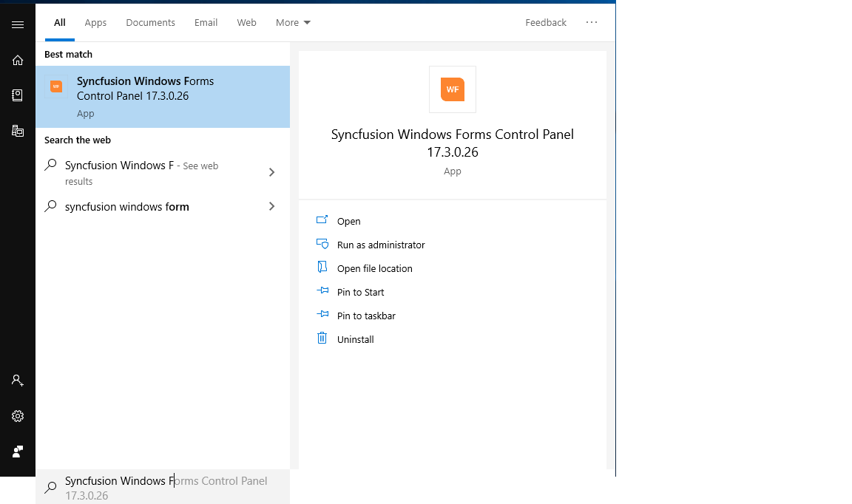Click the user profile icon at sidebar bottom

coord(17,451)
